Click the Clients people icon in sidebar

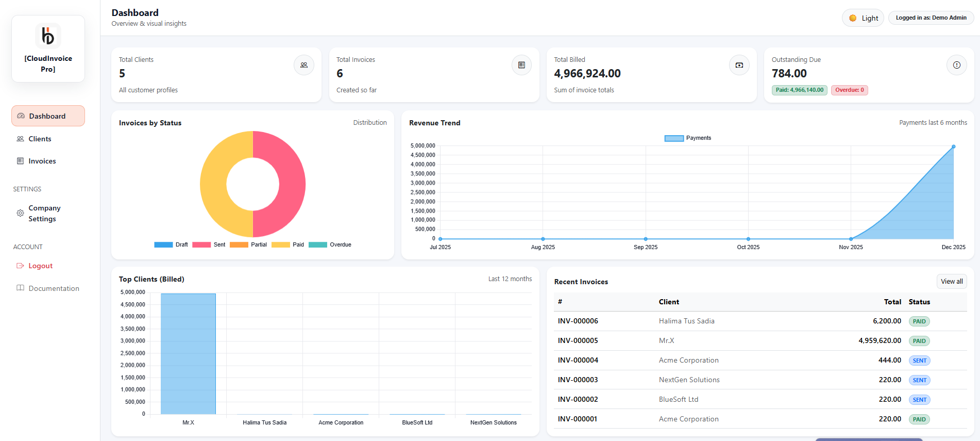(x=21, y=139)
